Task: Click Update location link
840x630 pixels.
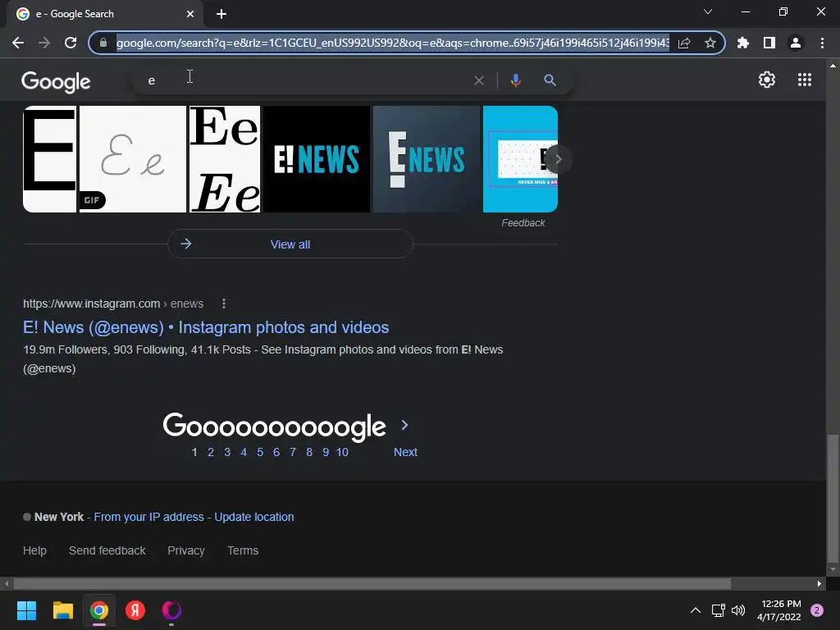Action: coord(254,517)
